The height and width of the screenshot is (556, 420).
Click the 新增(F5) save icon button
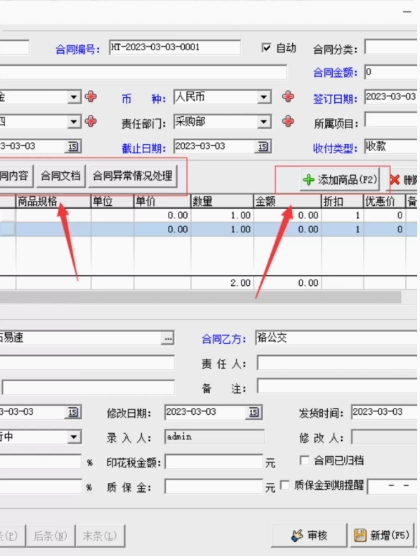382,535
